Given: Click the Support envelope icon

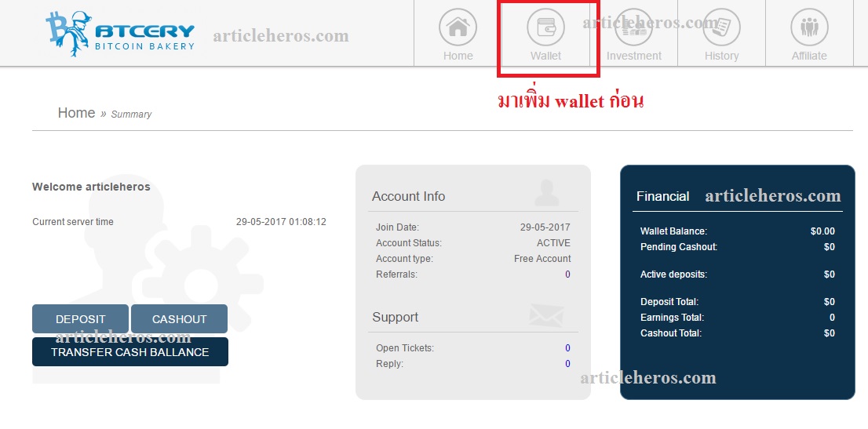Looking at the screenshot, I should coord(546,315).
